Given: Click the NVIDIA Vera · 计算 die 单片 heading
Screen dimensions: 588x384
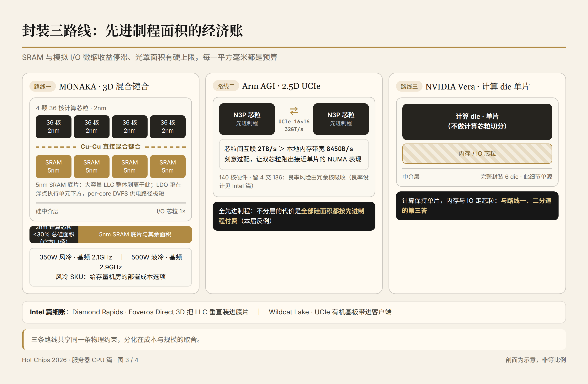Looking at the screenshot, I should [477, 86].
